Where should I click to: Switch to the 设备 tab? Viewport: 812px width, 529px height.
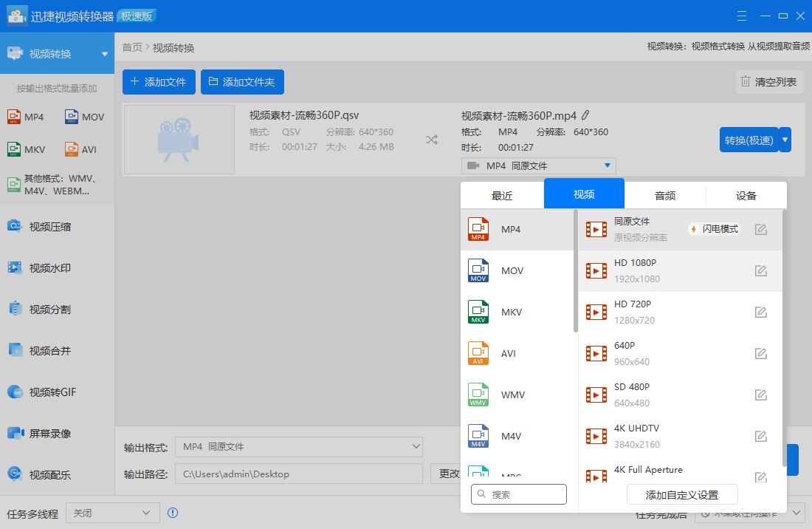[746, 194]
